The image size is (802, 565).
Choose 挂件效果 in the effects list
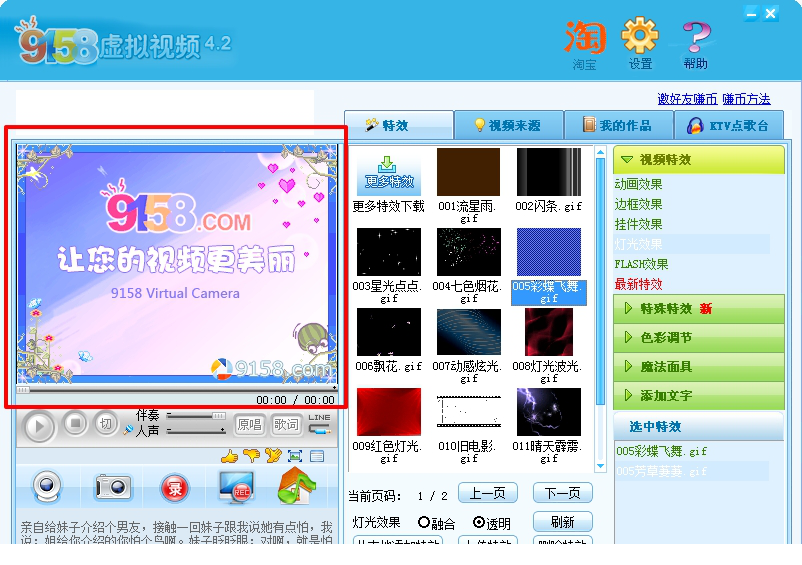click(638, 224)
